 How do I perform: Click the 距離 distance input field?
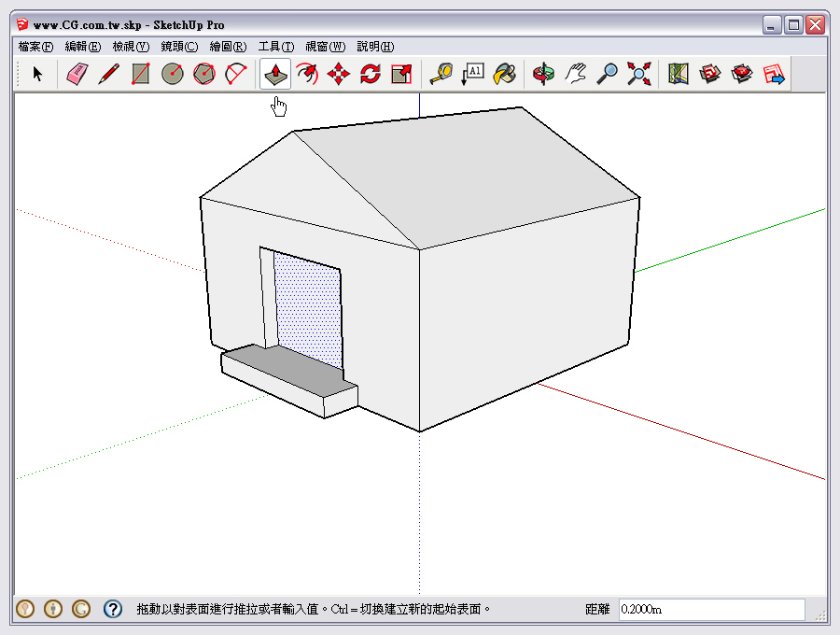710,610
